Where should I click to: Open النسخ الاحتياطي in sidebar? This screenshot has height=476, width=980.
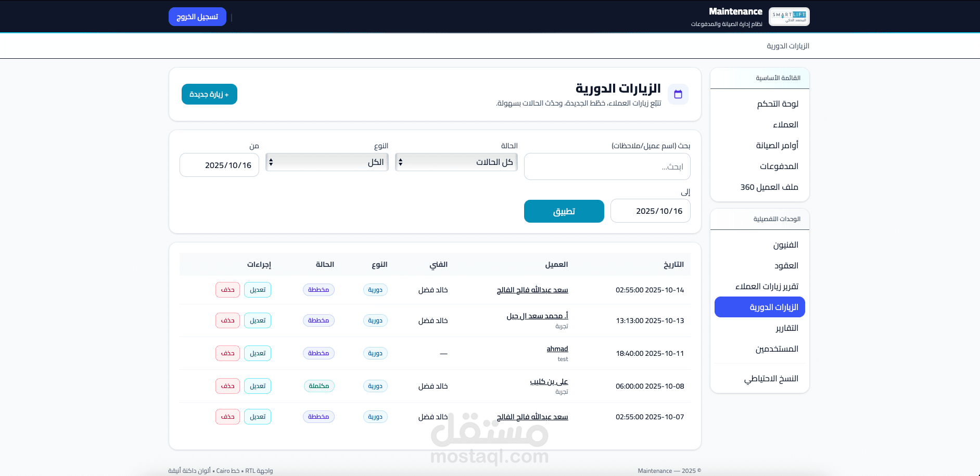coord(760,378)
